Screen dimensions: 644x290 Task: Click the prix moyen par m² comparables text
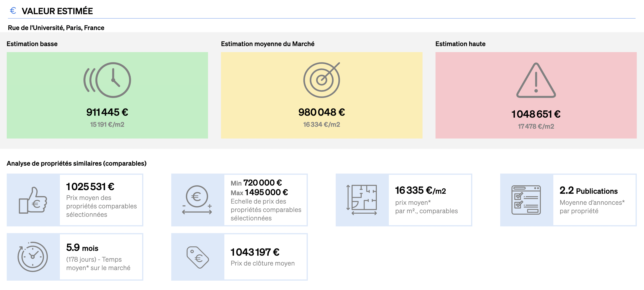(427, 207)
